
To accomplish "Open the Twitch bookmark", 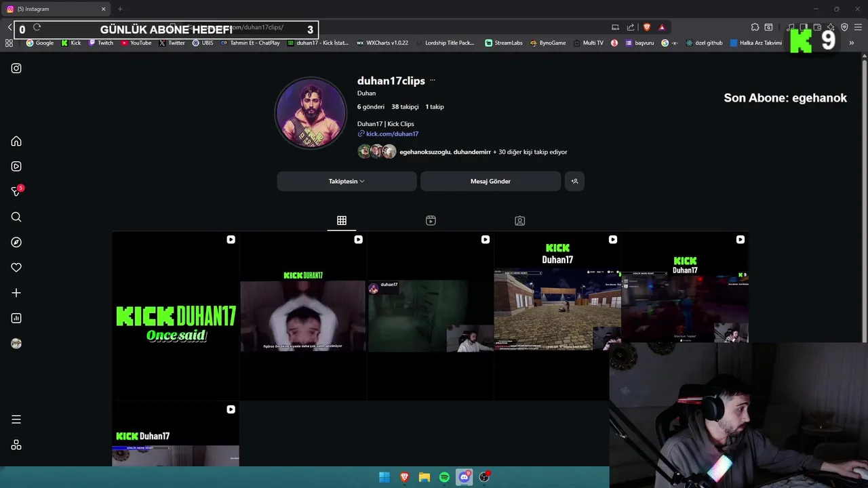I will point(101,43).
